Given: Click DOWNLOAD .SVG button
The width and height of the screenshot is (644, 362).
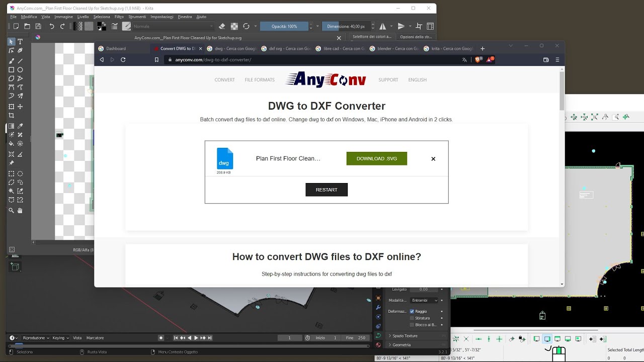Looking at the screenshot, I should pos(377,158).
